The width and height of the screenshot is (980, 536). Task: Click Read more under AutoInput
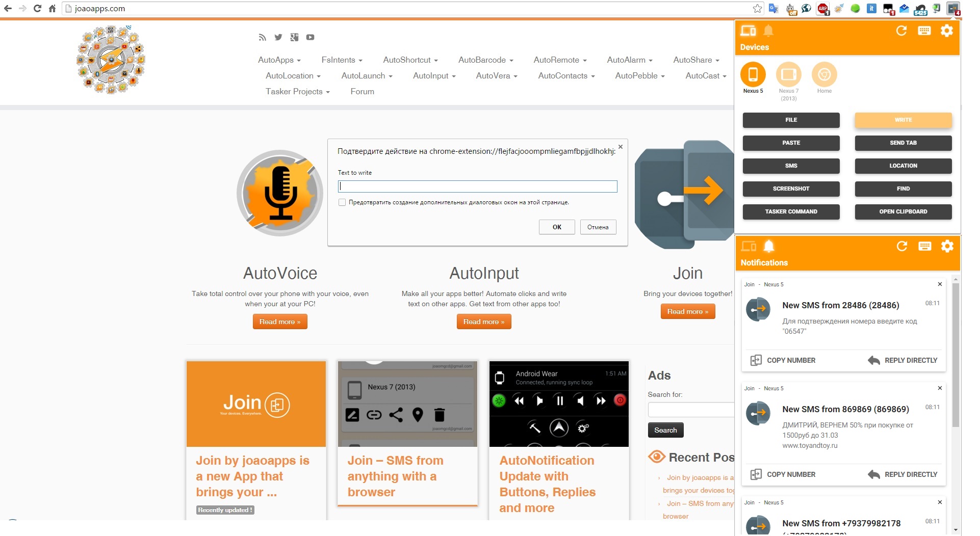pos(484,321)
